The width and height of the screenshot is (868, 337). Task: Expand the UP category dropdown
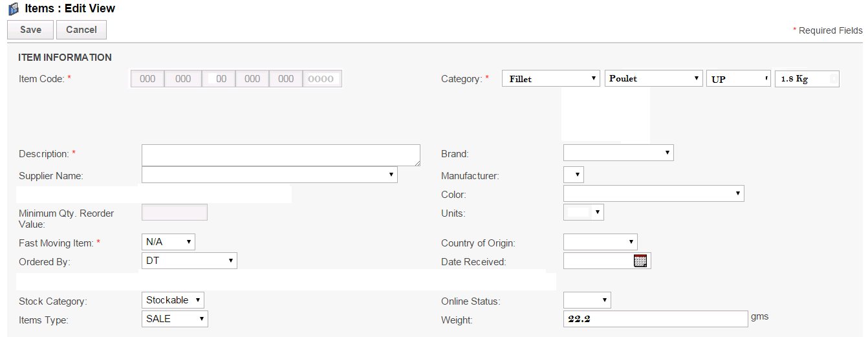pos(739,79)
